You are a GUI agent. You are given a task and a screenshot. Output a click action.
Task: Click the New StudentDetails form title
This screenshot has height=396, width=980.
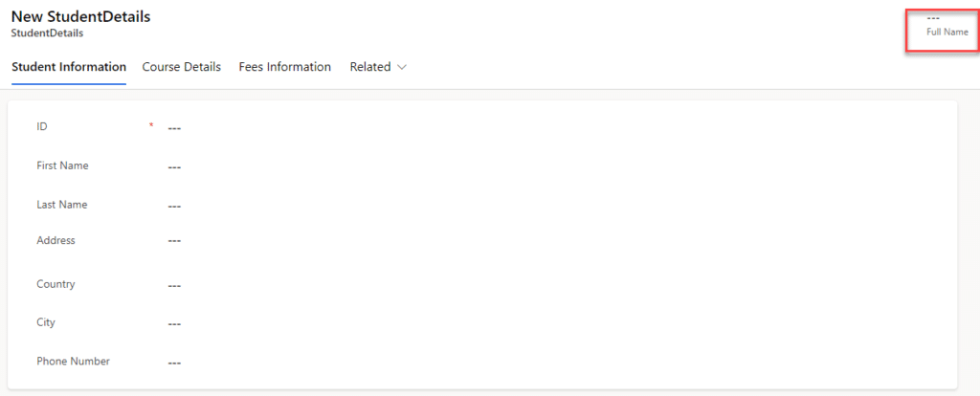point(80,16)
